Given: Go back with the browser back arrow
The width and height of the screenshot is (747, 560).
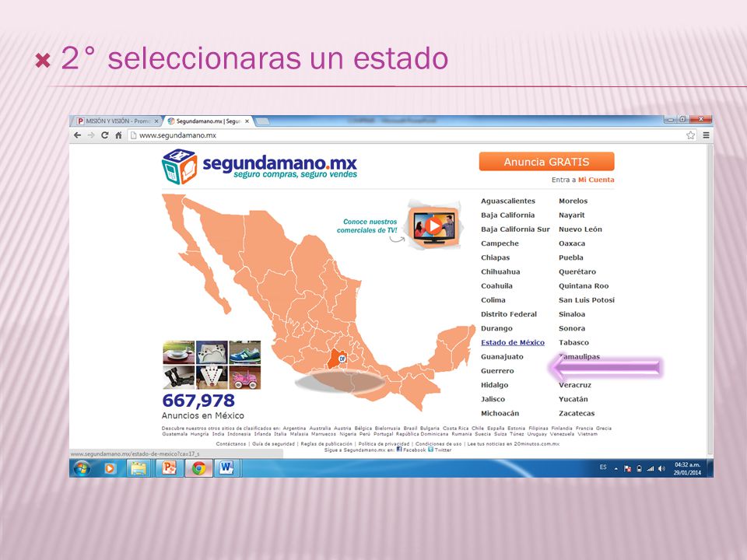Looking at the screenshot, I should pyautogui.click(x=77, y=135).
